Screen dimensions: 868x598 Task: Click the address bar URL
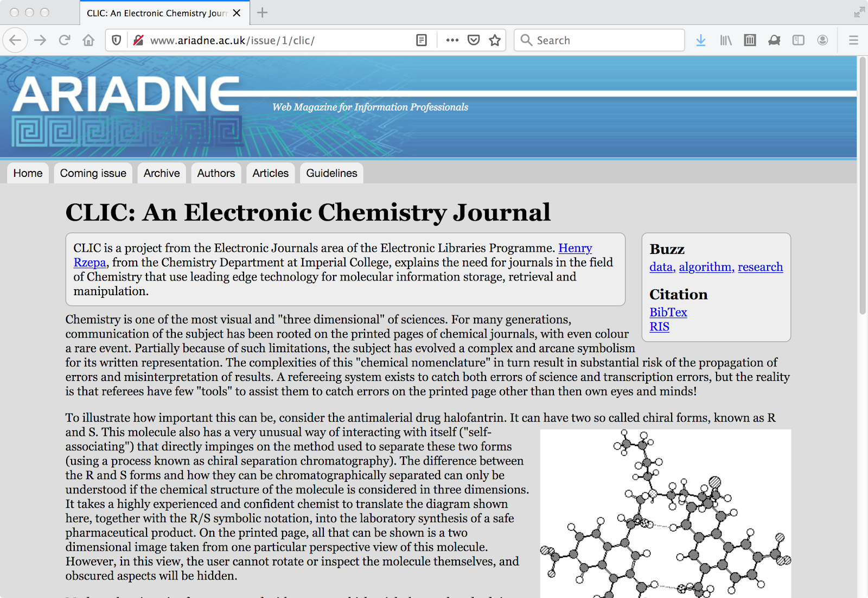click(232, 40)
